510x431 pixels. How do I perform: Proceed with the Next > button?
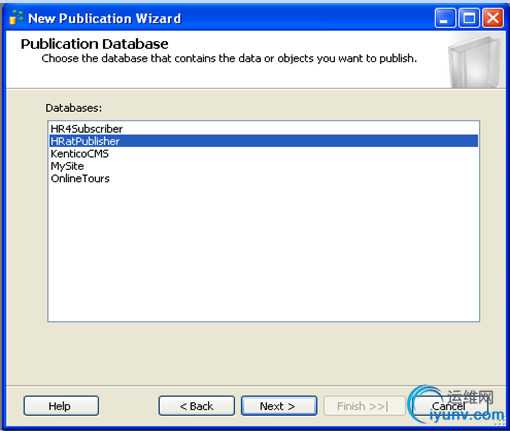279,406
